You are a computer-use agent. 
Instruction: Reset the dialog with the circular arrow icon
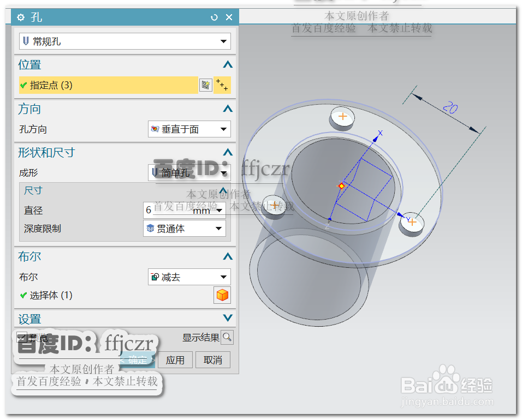click(214, 17)
